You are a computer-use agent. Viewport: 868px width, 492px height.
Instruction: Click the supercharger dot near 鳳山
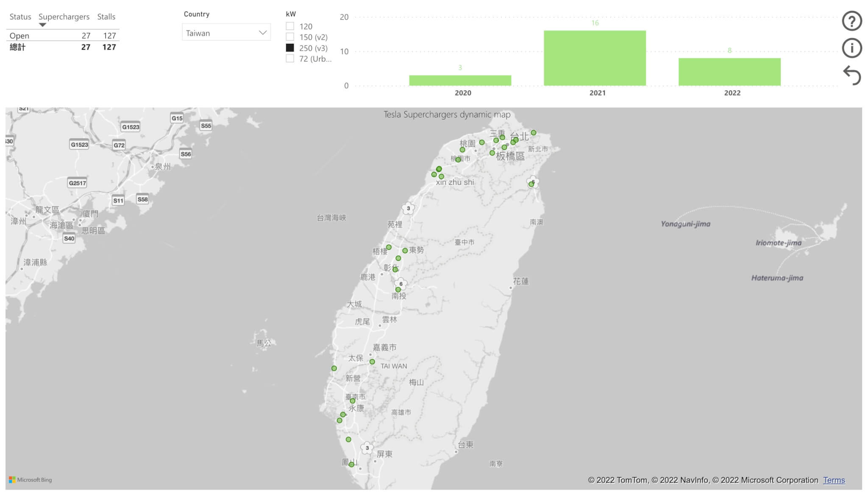(351, 464)
